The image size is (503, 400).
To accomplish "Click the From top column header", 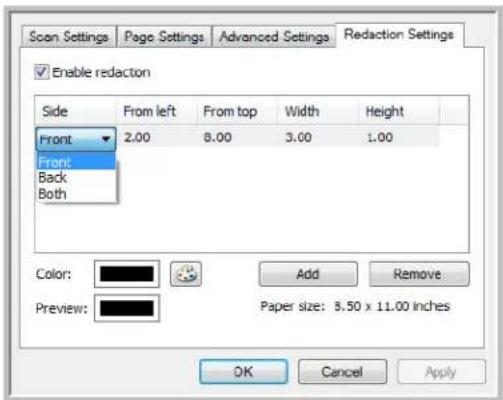I will pos(237,111).
